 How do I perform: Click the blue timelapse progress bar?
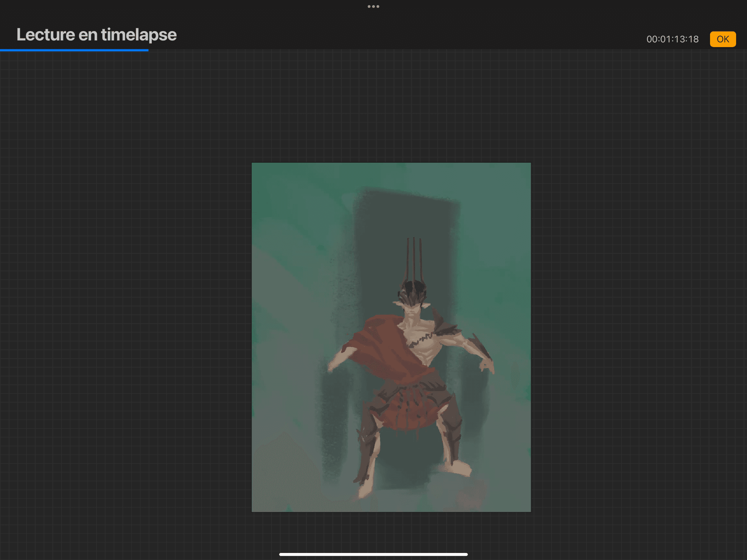pos(74,50)
